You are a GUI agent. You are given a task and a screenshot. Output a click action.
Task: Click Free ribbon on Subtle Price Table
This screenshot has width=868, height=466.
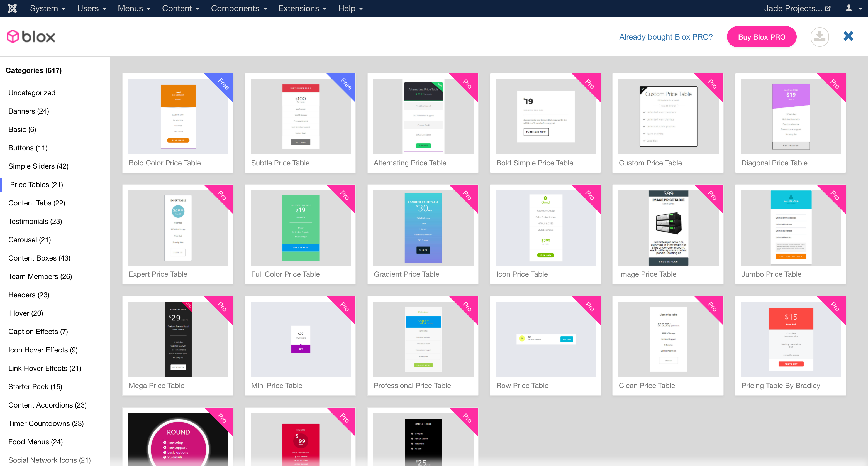[x=346, y=83]
